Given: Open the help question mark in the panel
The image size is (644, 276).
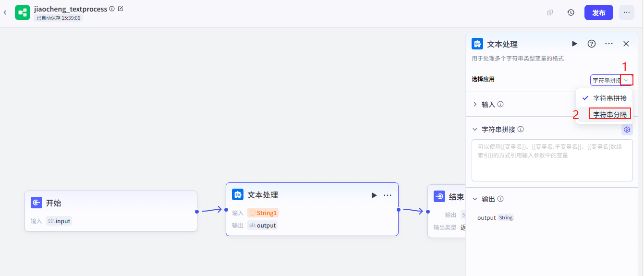Looking at the screenshot, I should click(592, 44).
